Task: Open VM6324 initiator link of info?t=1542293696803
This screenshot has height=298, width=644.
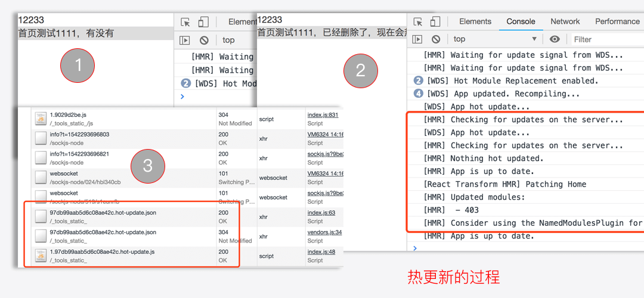Action: click(324, 135)
